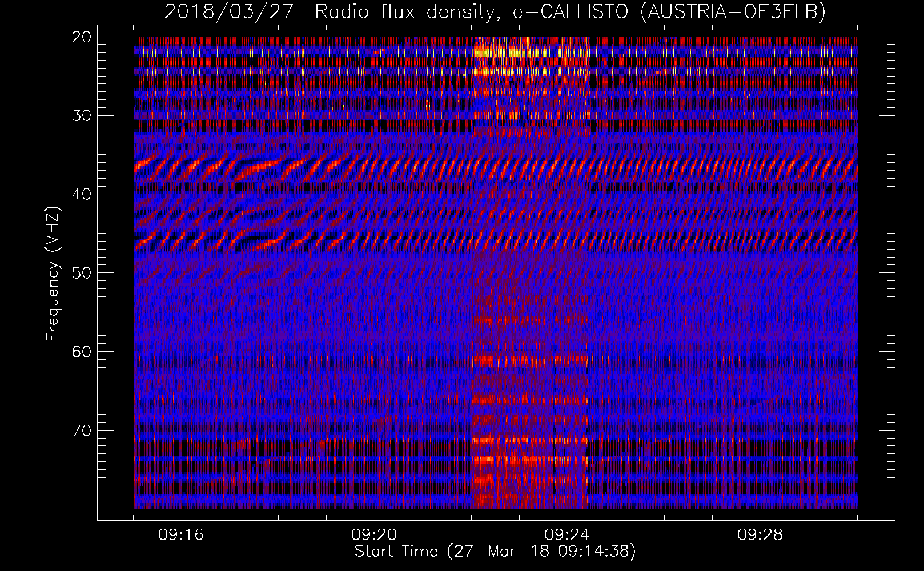This screenshot has height=571, width=924.
Task: Click the 09:20 time tick label
Action: pyautogui.click(x=375, y=535)
